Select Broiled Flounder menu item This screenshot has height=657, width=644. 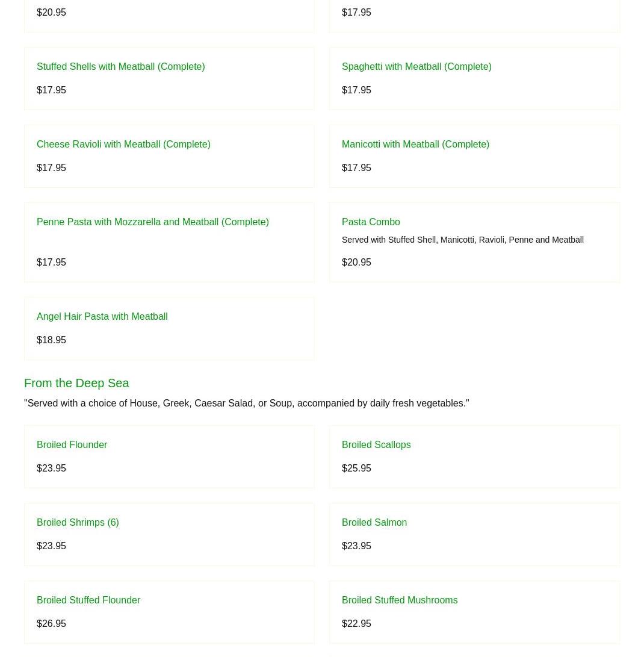coord(72,445)
